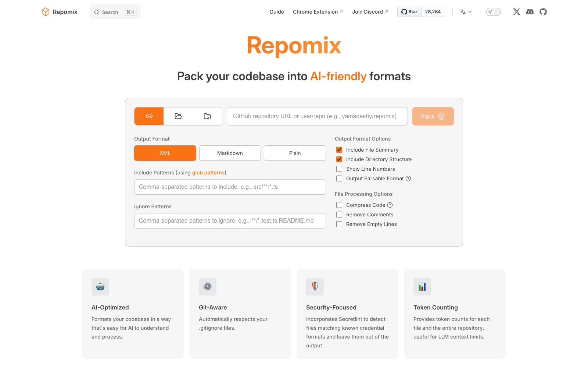Focus the GitHub repository URL input field

click(317, 116)
